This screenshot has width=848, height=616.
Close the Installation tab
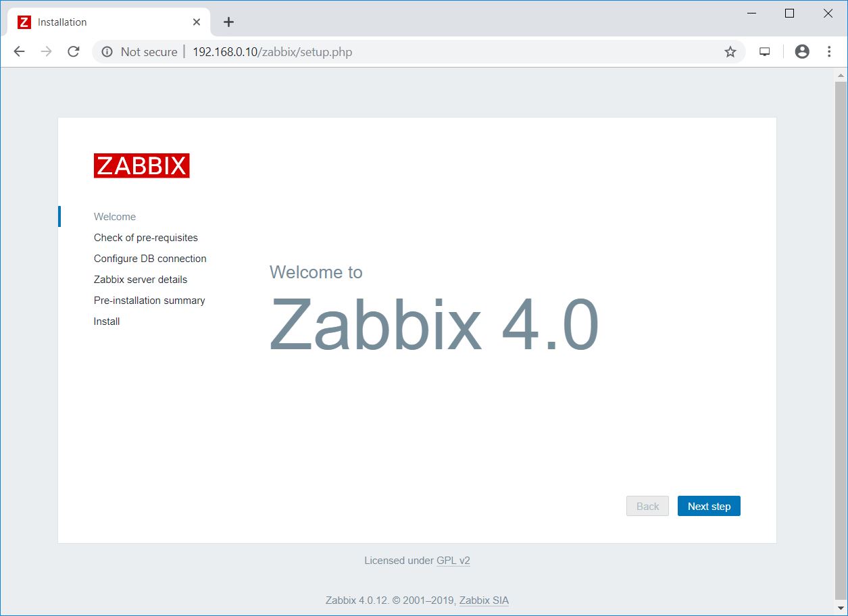point(197,22)
